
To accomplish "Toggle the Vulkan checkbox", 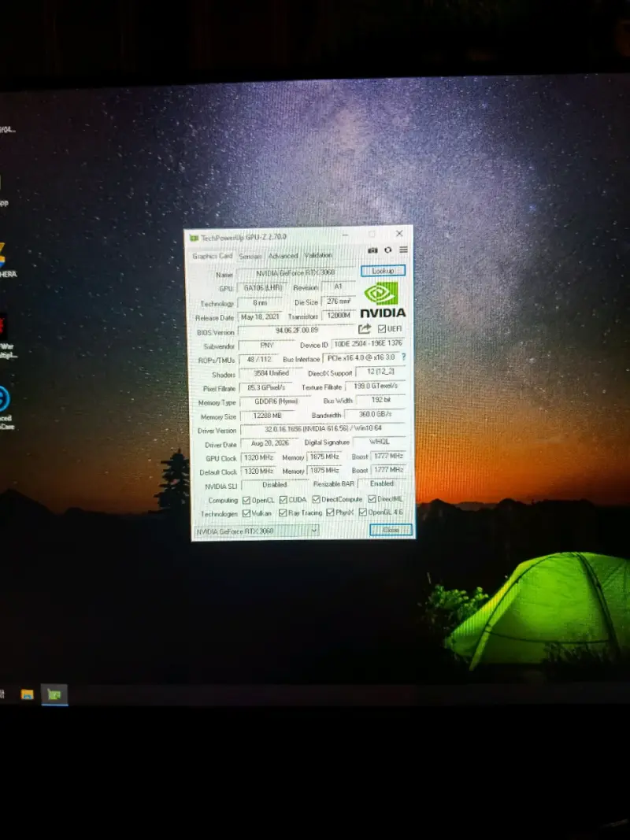I will [246, 513].
